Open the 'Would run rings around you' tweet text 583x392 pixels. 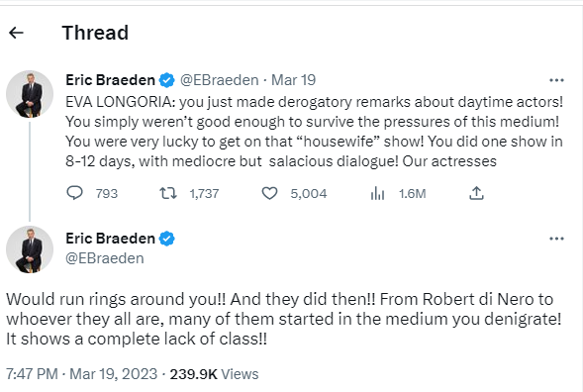point(284,319)
